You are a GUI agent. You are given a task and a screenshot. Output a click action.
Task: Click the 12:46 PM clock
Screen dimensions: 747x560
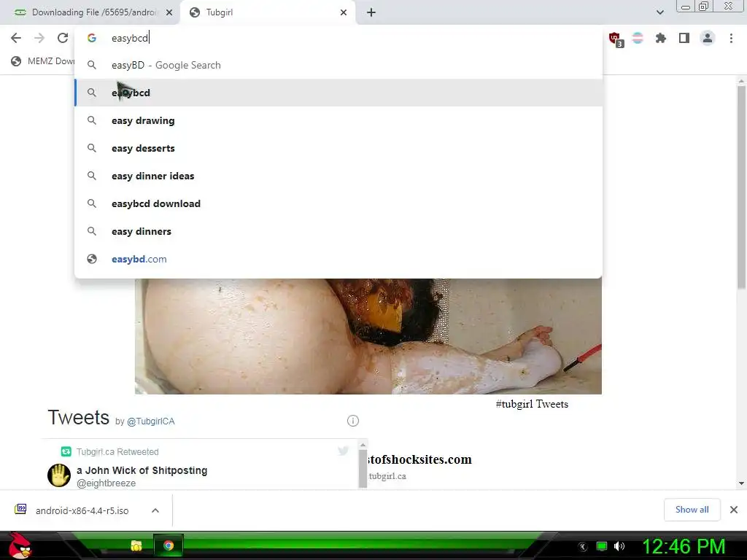coord(684,547)
